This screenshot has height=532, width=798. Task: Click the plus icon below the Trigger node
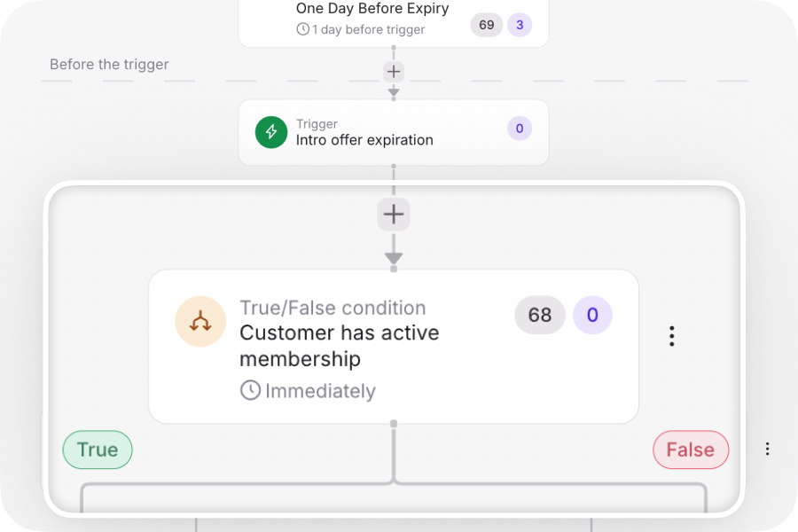point(393,214)
